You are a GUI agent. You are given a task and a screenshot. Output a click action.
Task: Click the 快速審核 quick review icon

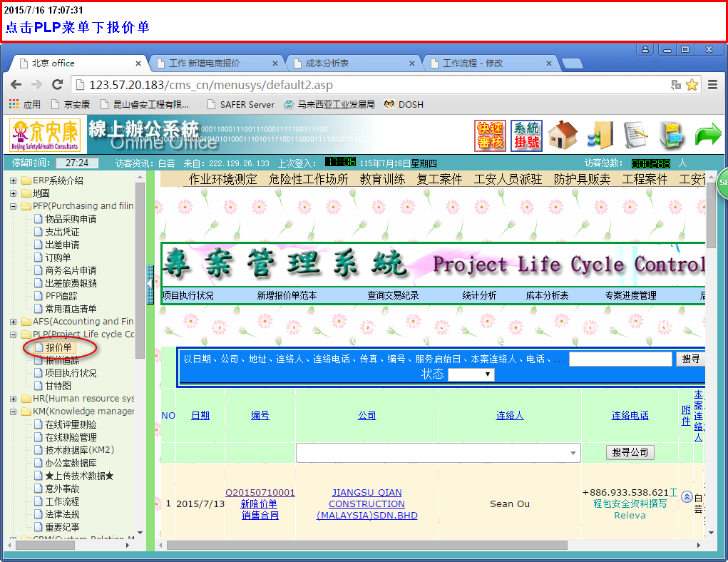click(x=490, y=136)
